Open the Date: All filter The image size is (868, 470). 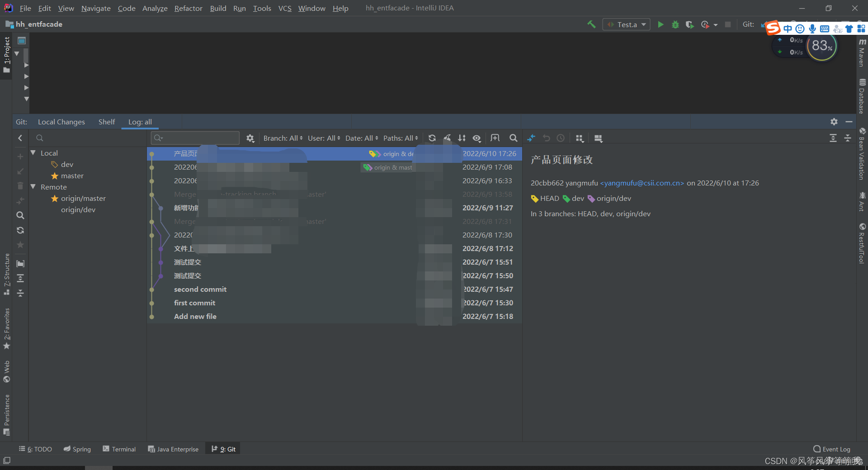pyautogui.click(x=362, y=138)
